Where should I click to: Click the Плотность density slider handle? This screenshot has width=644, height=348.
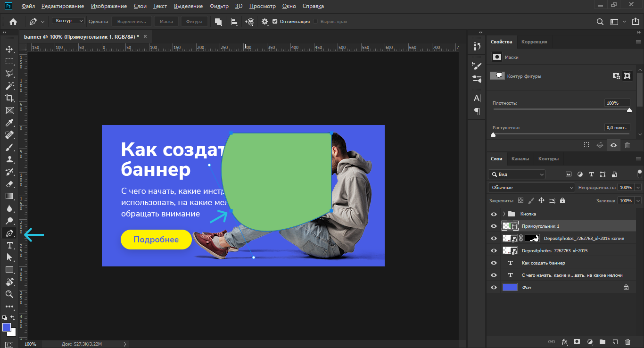pos(629,110)
